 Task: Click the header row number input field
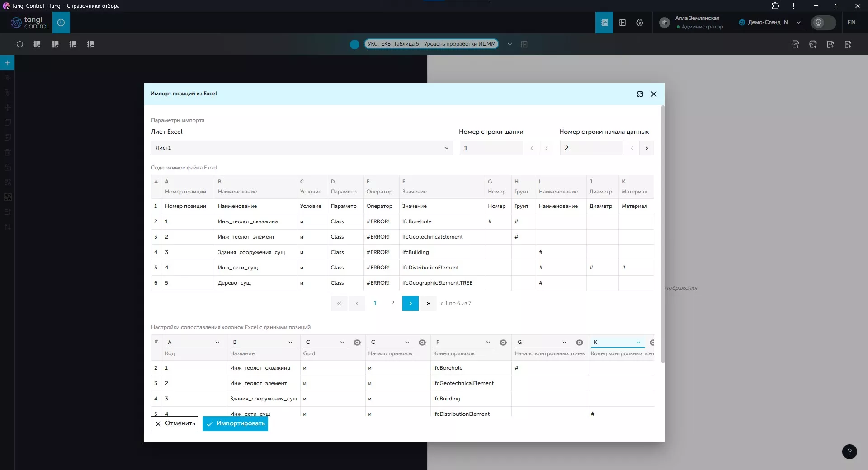(491, 148)
